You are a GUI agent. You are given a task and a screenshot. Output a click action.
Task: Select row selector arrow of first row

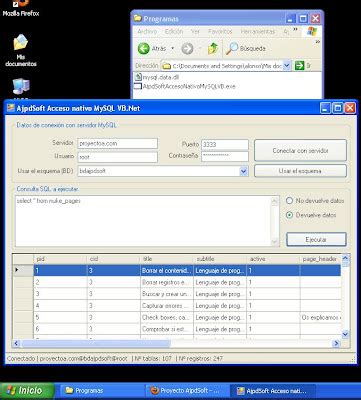pos(23,270)
